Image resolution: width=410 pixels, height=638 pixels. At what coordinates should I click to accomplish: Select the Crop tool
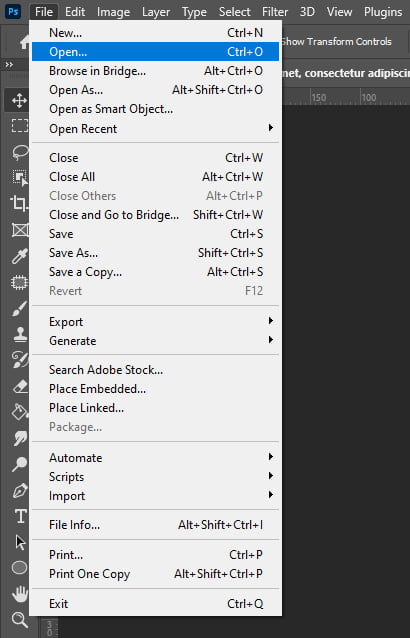[x=19, y=203]
